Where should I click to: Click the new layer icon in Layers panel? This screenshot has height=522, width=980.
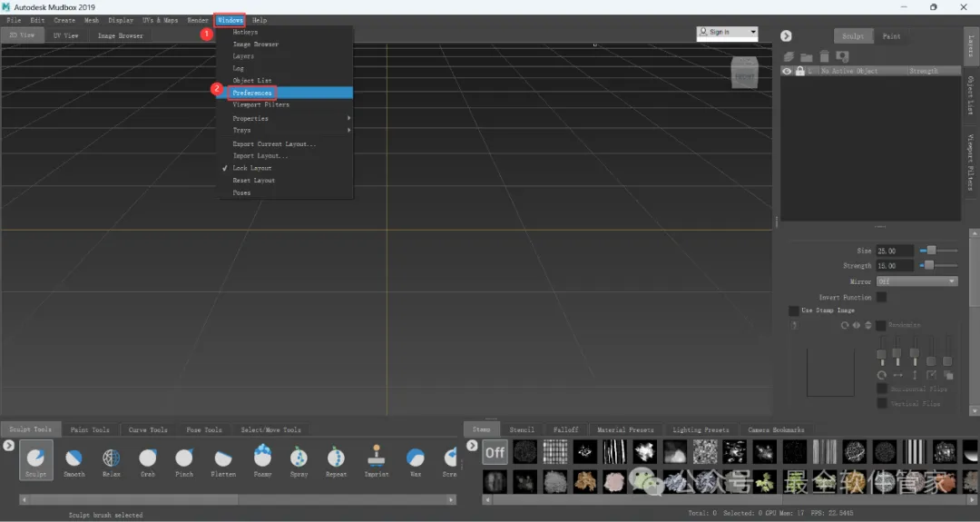(x=789, y=57)
